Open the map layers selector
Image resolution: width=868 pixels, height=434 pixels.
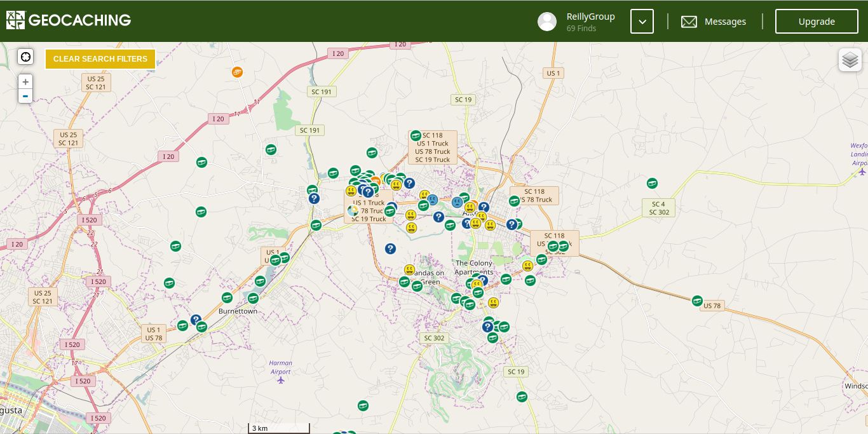[x=850, y=60]
